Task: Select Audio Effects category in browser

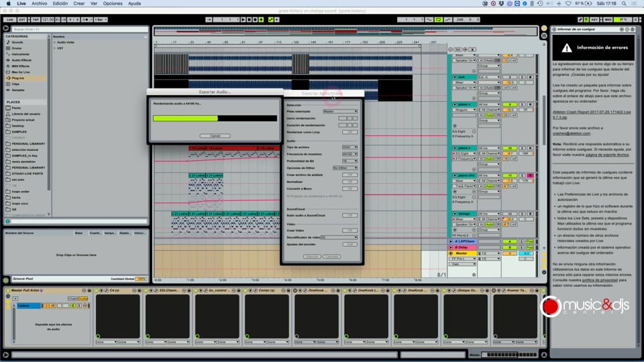Action: pyautogui.click(x=21, y=60)
